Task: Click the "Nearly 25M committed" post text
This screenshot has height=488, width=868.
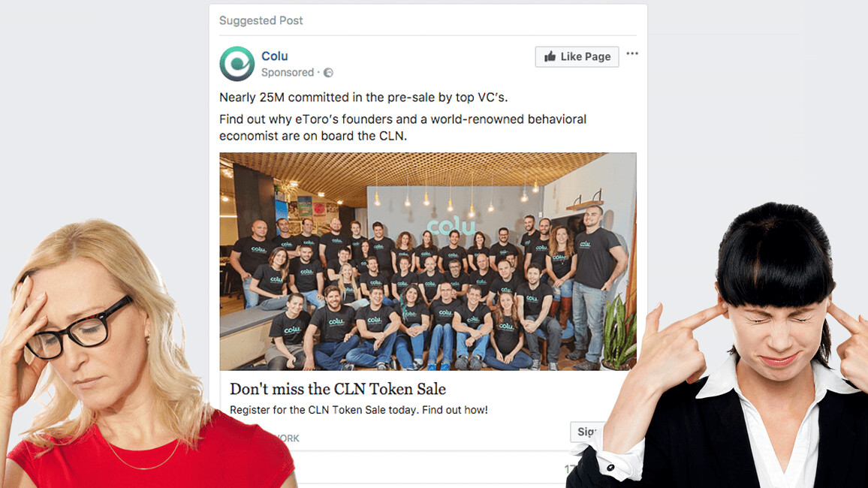Action: [x=363, y=98]
